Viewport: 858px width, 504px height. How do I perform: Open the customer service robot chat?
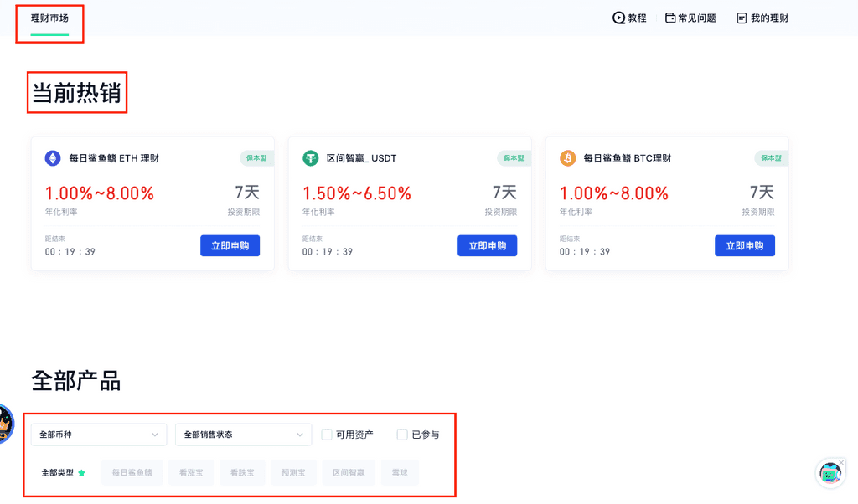(830, 474)
